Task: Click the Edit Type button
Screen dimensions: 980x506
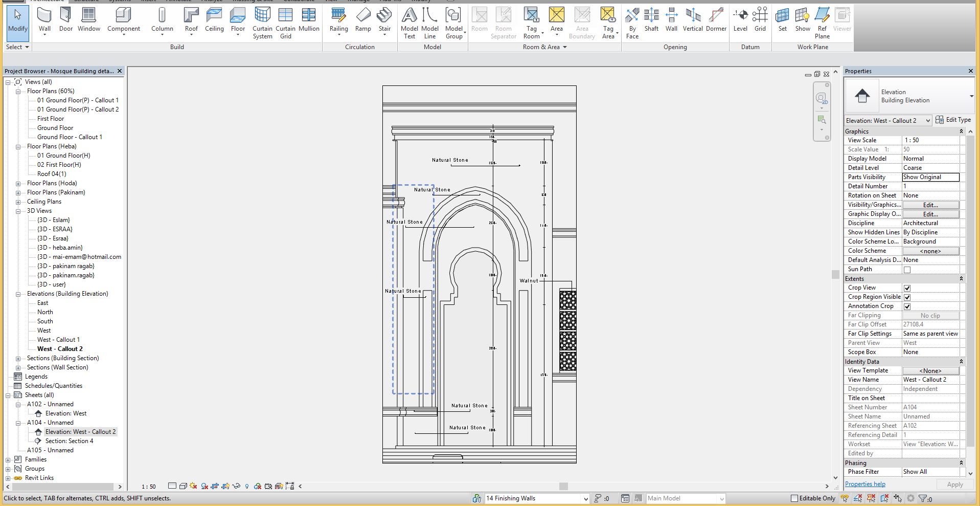Action: [953, 120]
